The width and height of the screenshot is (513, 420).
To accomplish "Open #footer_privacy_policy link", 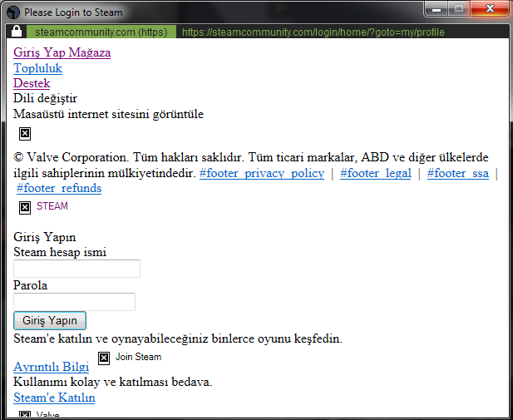I will [x=262, y=173].
